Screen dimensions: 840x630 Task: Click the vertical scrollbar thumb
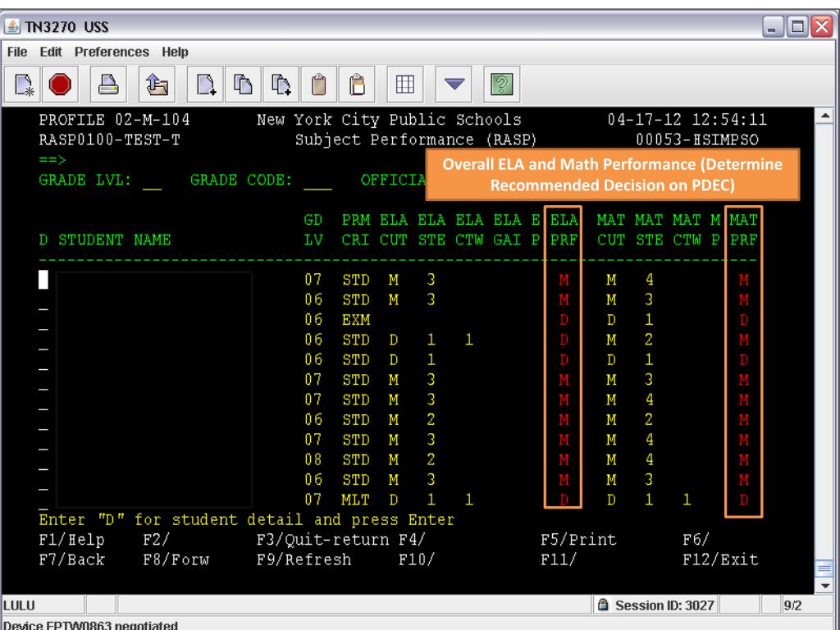(825, 568)
